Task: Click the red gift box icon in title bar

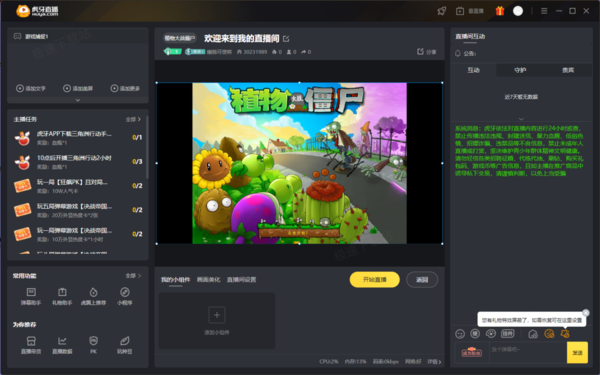Action: pyautogui.click(x=500, y=11)
